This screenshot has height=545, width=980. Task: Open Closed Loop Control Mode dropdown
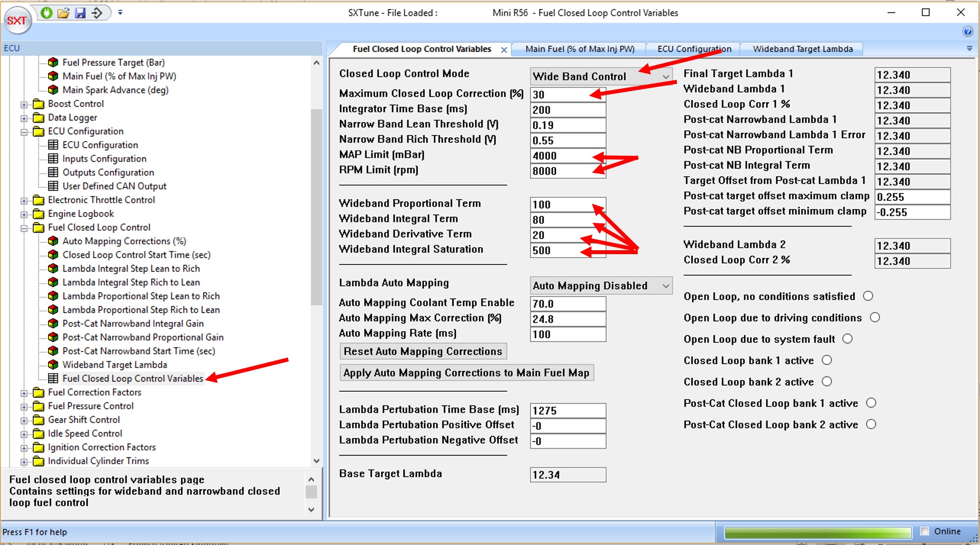(x=665, y=77)
